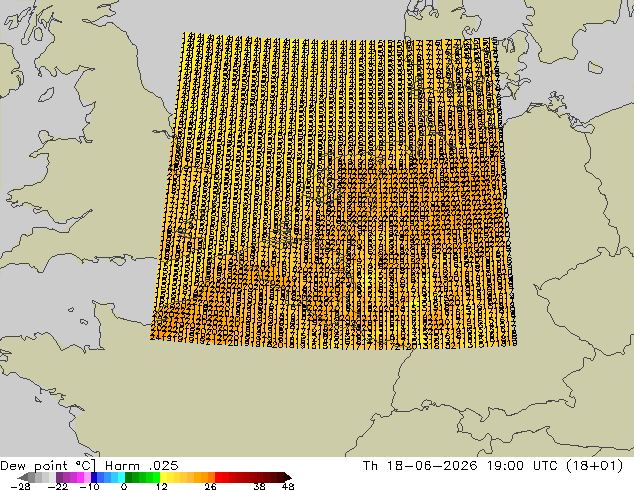Click the 'Th 18-06-2026 19:00 UTC (18+01)' timestamp
The height and width of the screenshot is (490, 634).
tap(493, 466)
